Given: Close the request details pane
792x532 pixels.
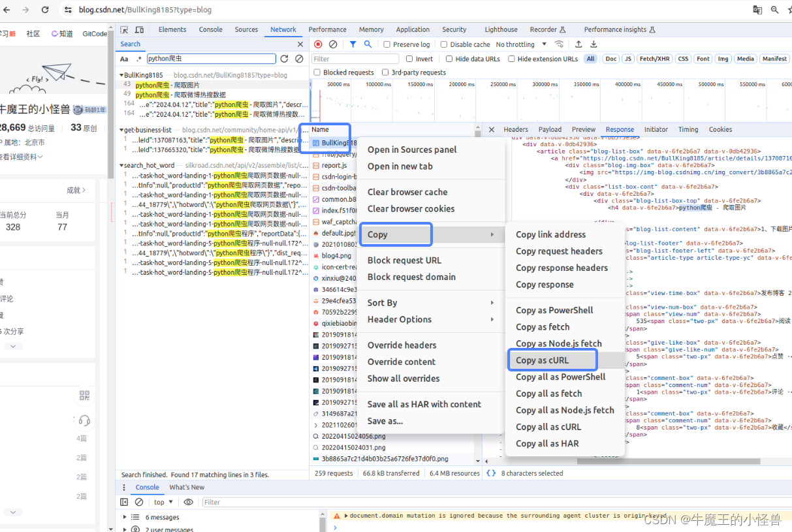Looking at the screenshot, I should [492, 129].
